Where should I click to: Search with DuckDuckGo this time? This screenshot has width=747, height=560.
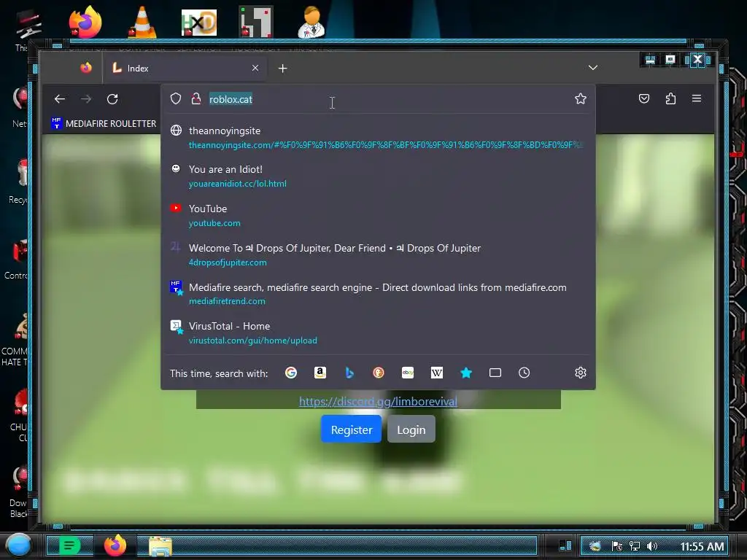pos(379,373)
